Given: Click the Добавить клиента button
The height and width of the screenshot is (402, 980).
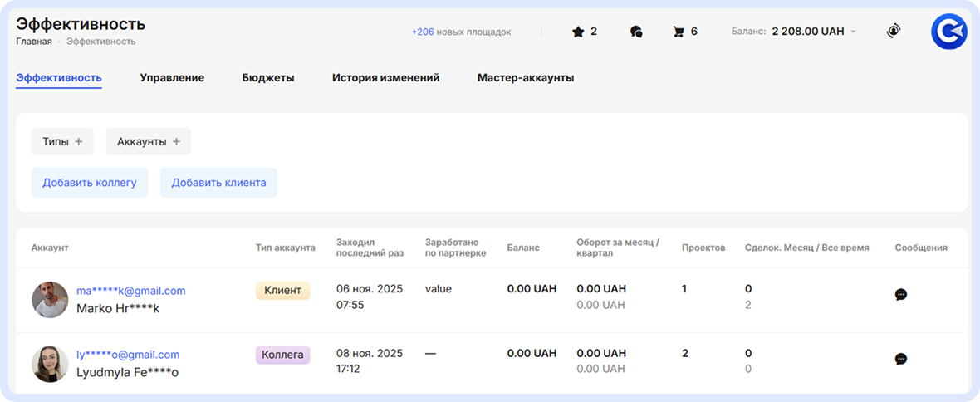Looking at the screenshot, I should point(218,183).
